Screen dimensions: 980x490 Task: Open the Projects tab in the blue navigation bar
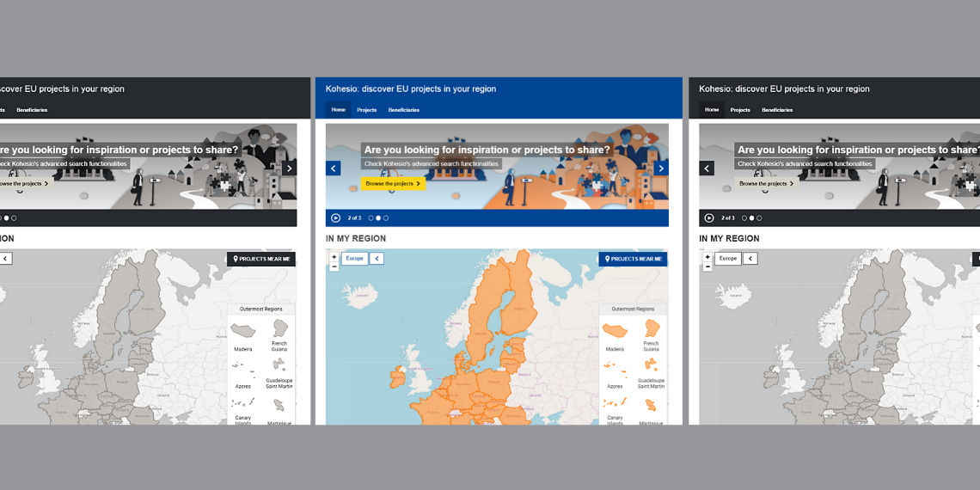tap(367, 110)
